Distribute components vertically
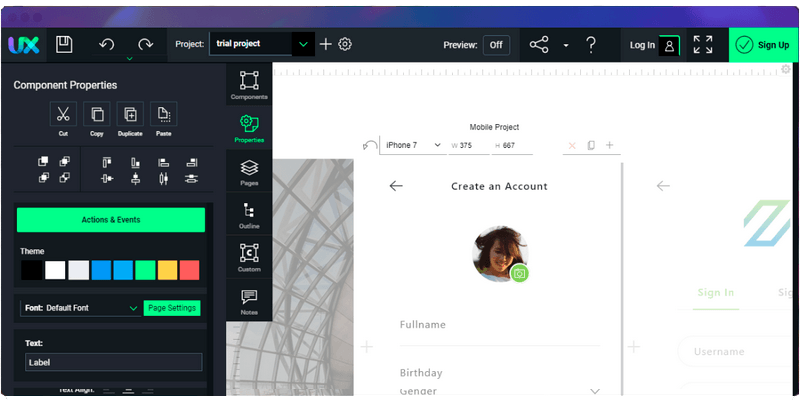The height and width of the screenshot is (400, 800). pyautogui.click(x=192, y=179)
